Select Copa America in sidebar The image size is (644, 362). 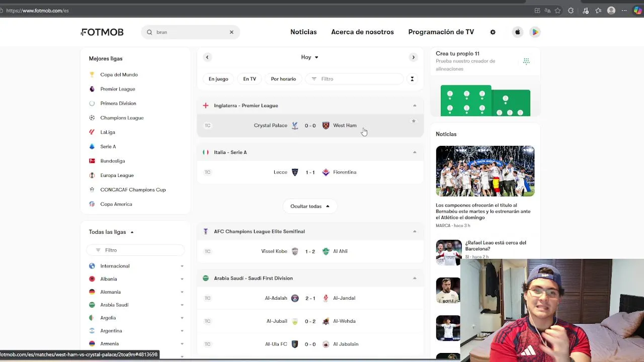click(116, 204)
